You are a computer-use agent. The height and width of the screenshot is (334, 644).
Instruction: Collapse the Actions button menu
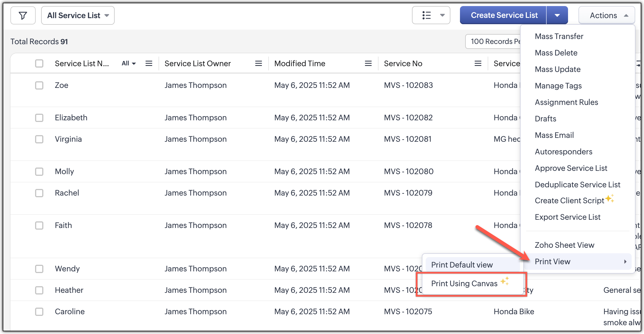(607, 15)
